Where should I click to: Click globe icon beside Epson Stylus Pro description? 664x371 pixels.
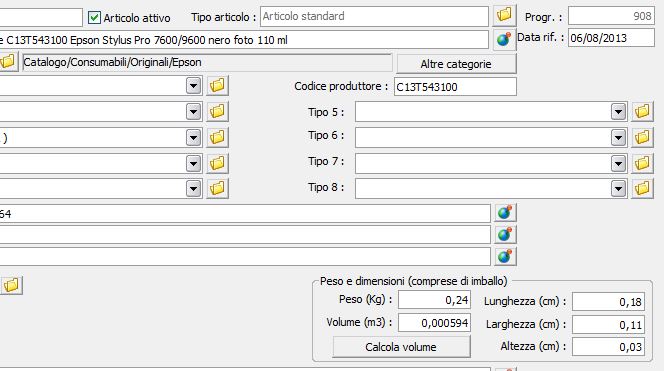click(504, 40)
